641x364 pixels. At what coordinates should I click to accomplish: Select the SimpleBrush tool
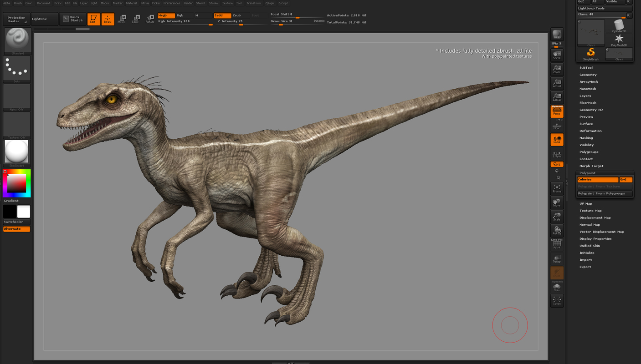click(590, 51)
